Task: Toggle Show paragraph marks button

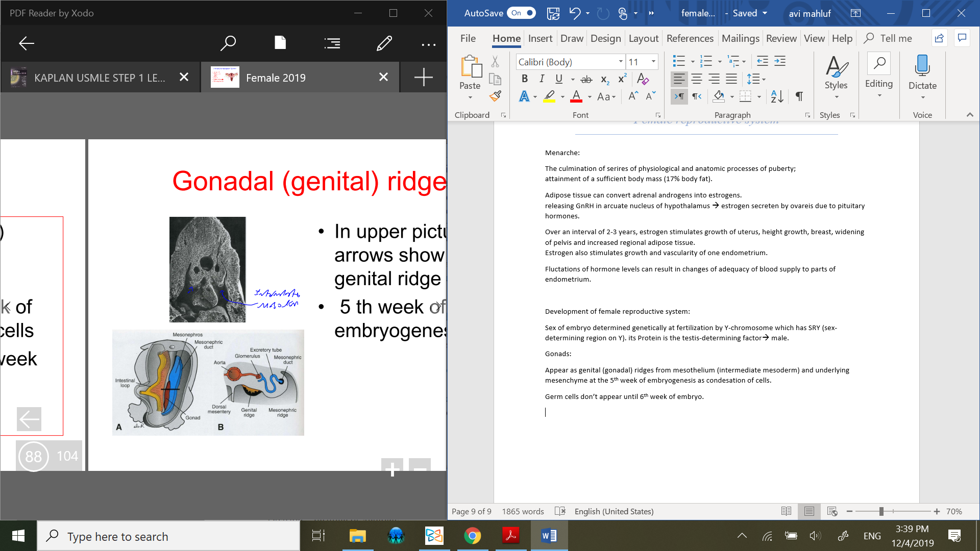Action: tap(799, 96)
